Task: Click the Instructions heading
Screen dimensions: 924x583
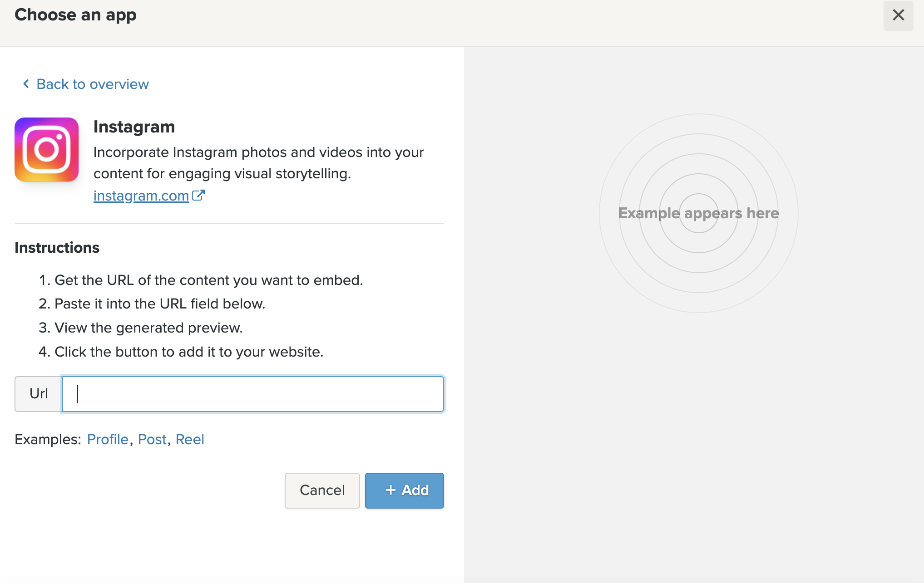Action: coord(57,248)
